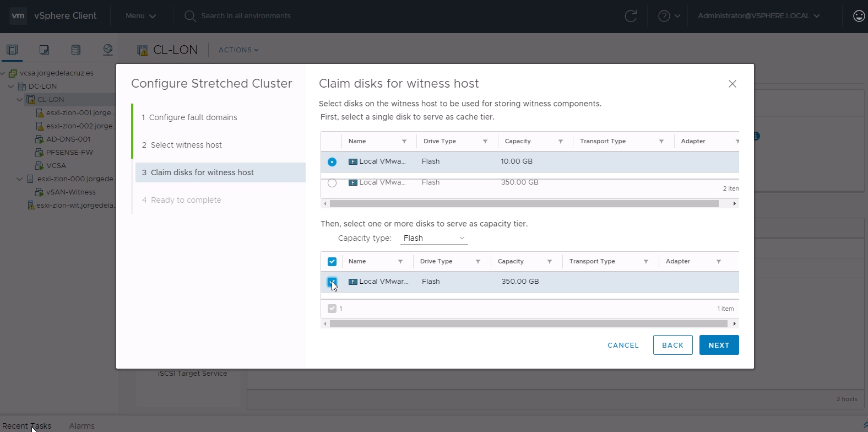
Task: Filter the capacity tier Drive Type column
Action: coord(478,262)
